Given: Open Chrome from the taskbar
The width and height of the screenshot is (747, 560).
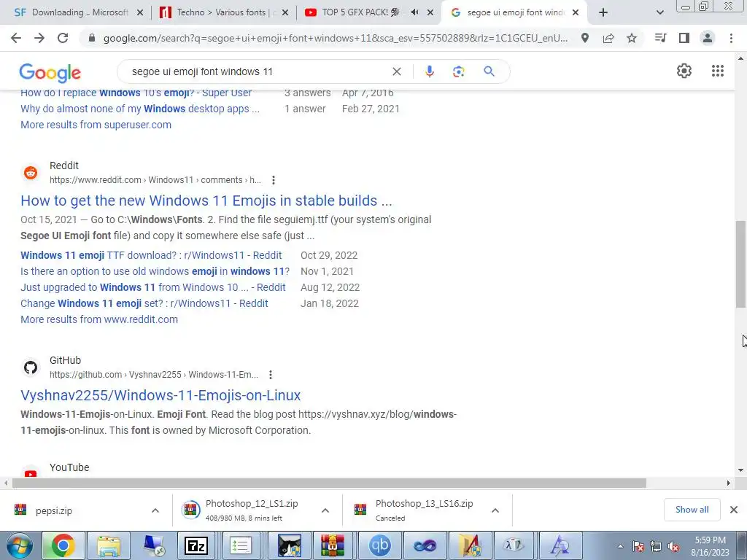Looking at the screenshot, I should 63,545.
